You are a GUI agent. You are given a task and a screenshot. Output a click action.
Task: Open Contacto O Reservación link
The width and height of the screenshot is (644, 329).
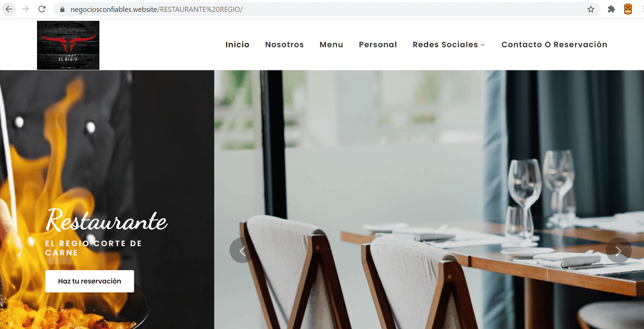click(x=554, y=45)
